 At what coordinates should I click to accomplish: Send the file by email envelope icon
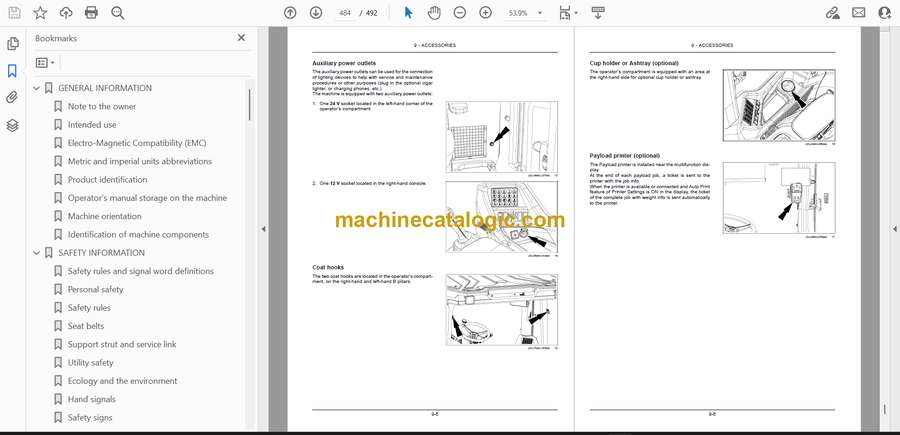point(859,13)
